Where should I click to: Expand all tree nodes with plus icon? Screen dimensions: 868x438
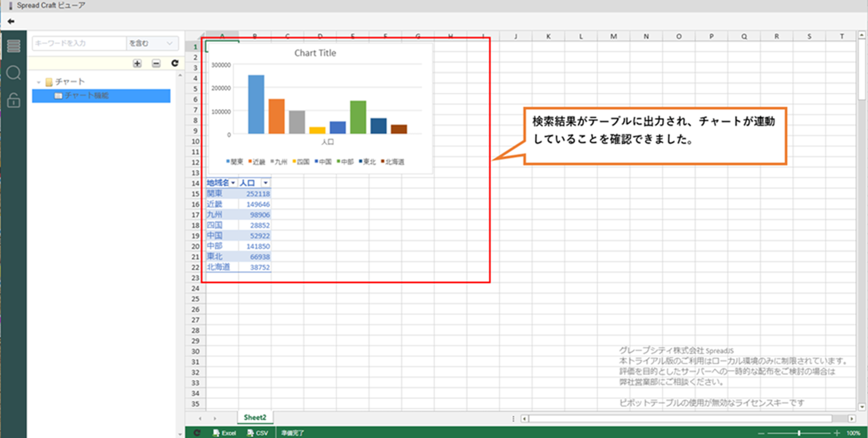pos(137,64)
